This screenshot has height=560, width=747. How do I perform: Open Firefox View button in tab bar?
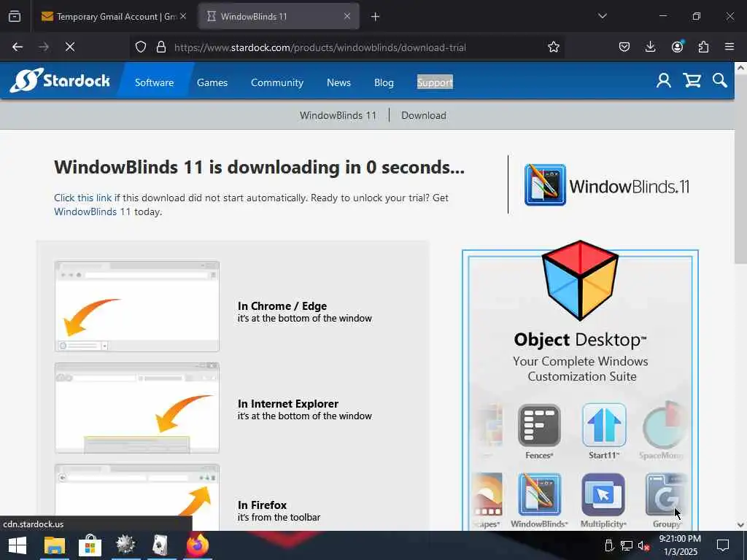click(x=15, y=16)
